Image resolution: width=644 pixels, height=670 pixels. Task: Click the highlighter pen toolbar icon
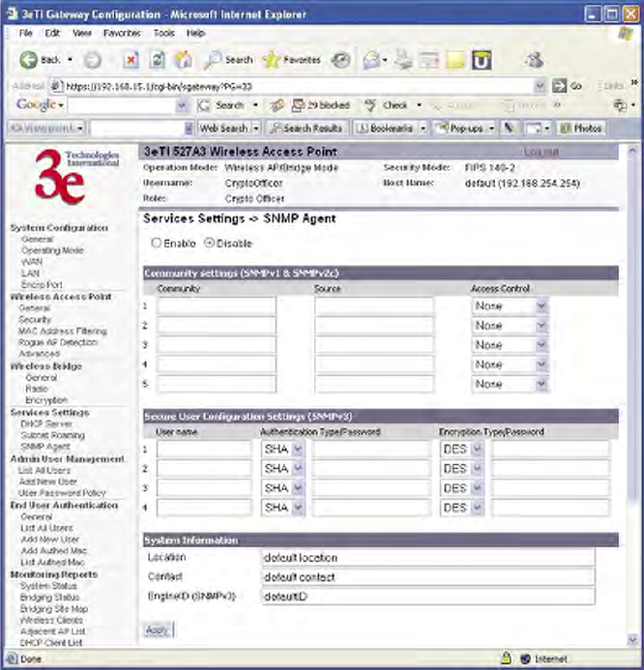click(509, 128)
